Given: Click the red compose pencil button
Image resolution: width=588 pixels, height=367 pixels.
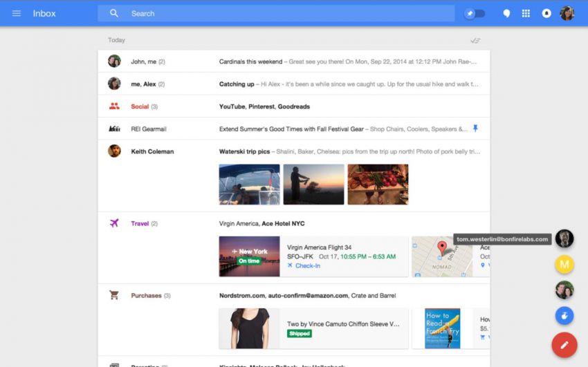Looking at the screenshot, I should (564, 344).
